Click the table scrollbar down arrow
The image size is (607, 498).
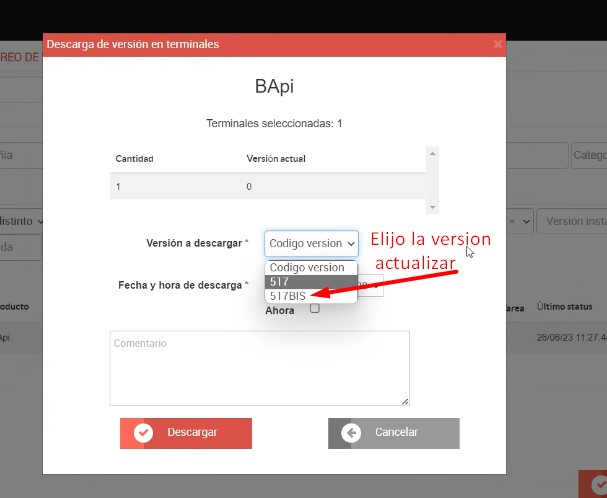click(x=432, y=207)
